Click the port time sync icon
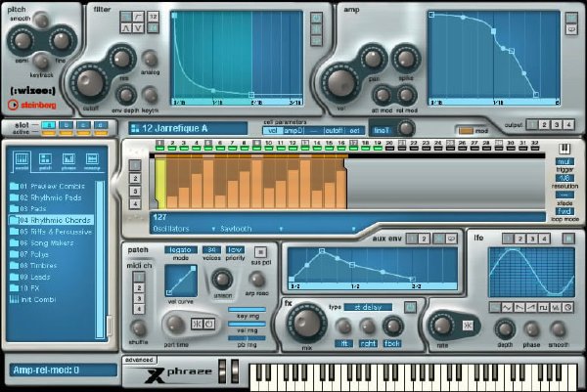This screenshot has height=392, width=587. click(x=197, y=324)
